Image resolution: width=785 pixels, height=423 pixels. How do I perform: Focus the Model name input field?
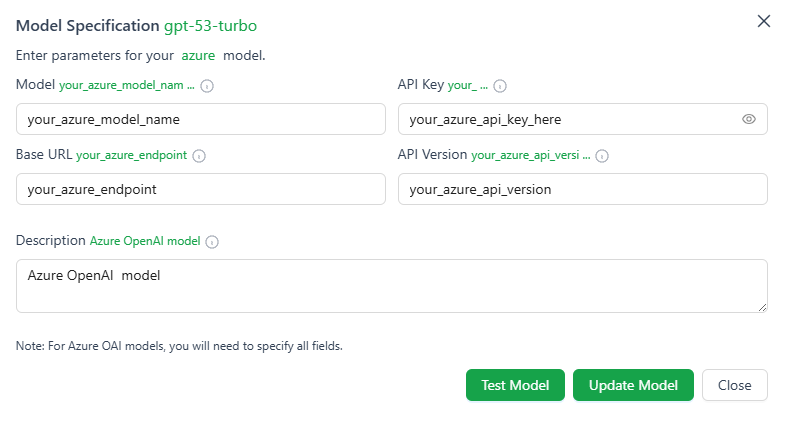[201, 119]
